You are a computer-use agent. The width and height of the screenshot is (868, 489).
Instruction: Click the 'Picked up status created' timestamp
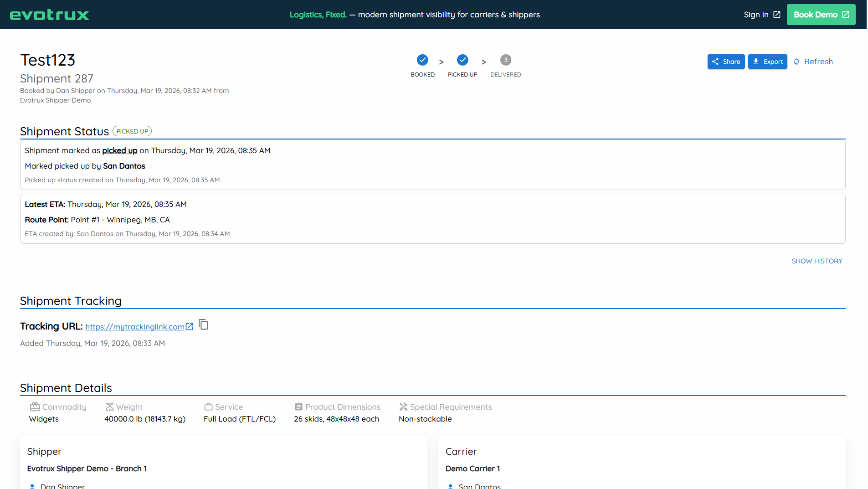point(122,180)
